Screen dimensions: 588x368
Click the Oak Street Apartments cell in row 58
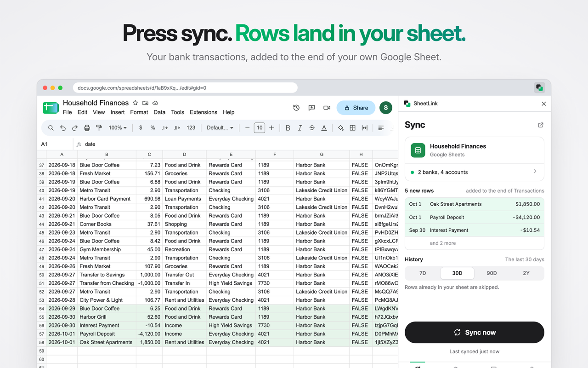[x=107, y=342]
